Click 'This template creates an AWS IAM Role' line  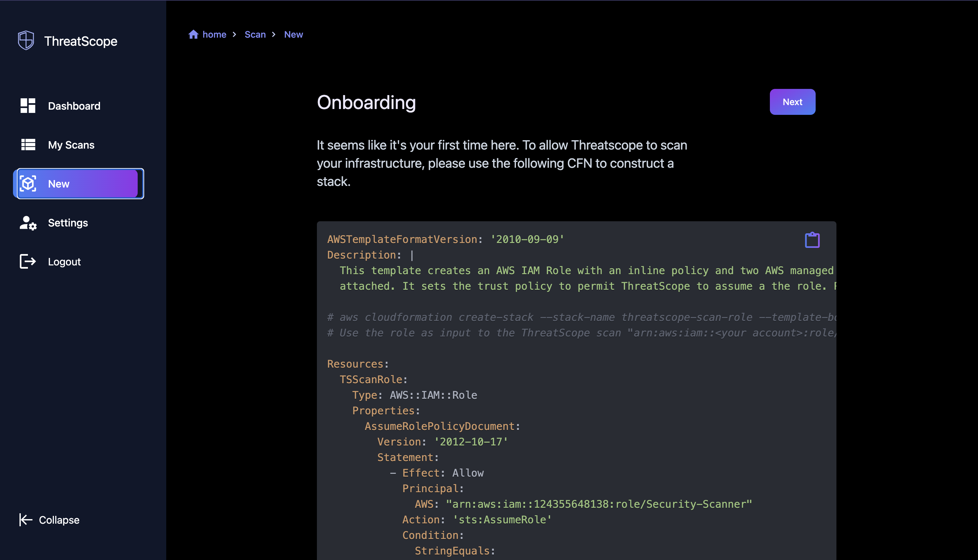tap(588, 271)
